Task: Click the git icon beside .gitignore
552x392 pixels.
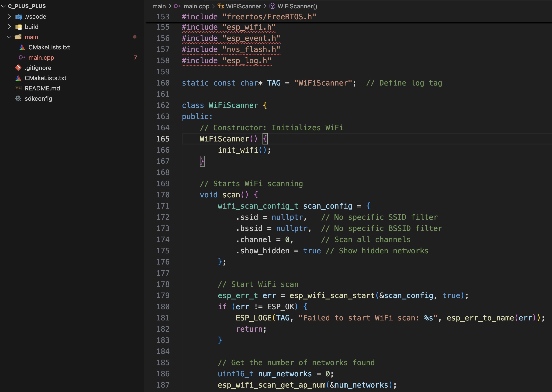Action: point(18,68)
